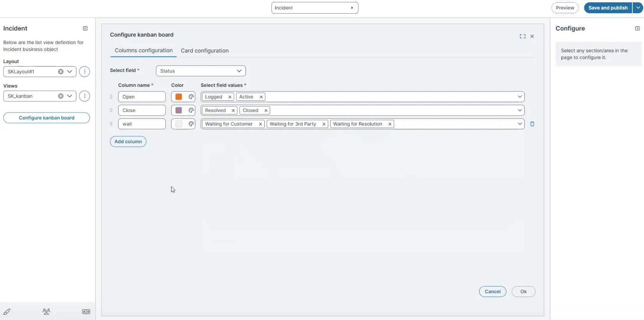Pick the orange swatch for Open column

[x=179, y=97]
